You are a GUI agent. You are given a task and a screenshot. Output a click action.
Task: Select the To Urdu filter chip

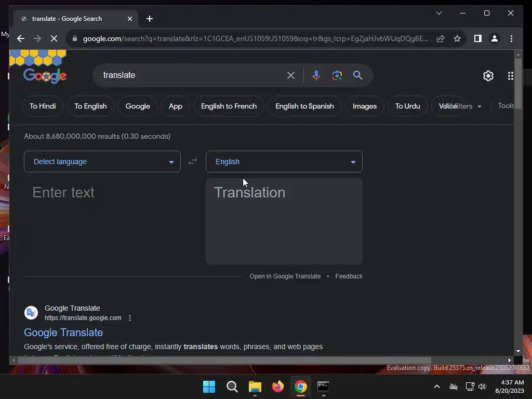pyautogui.click(x=407, y=106)
